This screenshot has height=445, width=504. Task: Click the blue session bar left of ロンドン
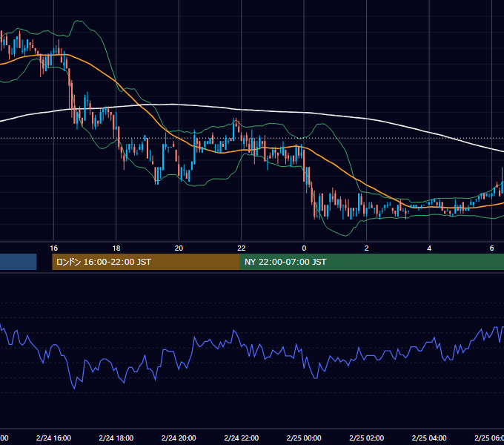tap(19, 262)
